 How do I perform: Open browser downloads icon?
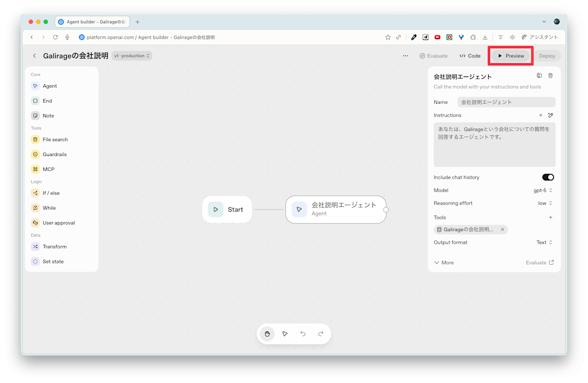coord(485,37)
